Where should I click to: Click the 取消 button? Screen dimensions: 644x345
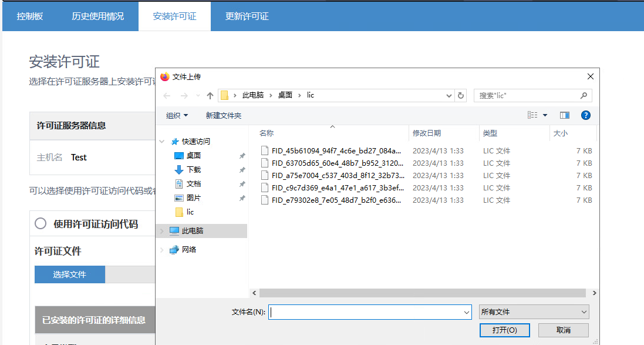tap(563, 330)
